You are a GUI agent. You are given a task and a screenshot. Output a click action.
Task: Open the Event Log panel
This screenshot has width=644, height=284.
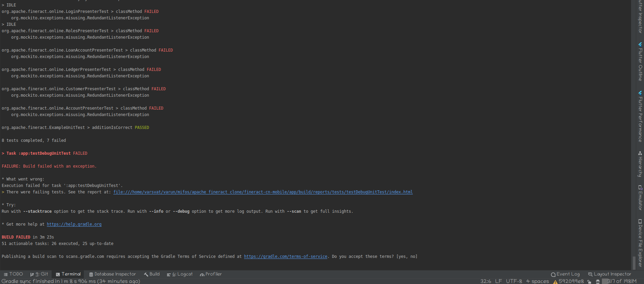565,274
